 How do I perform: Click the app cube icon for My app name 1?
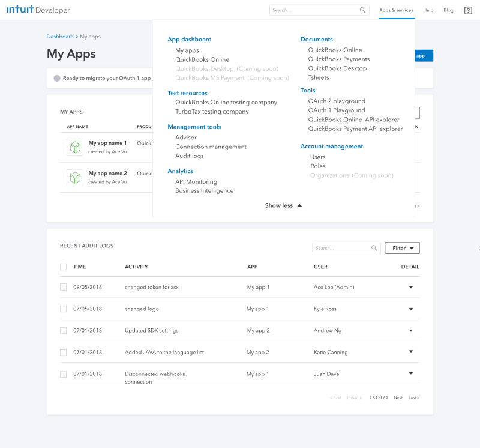(x=75, y=147)
